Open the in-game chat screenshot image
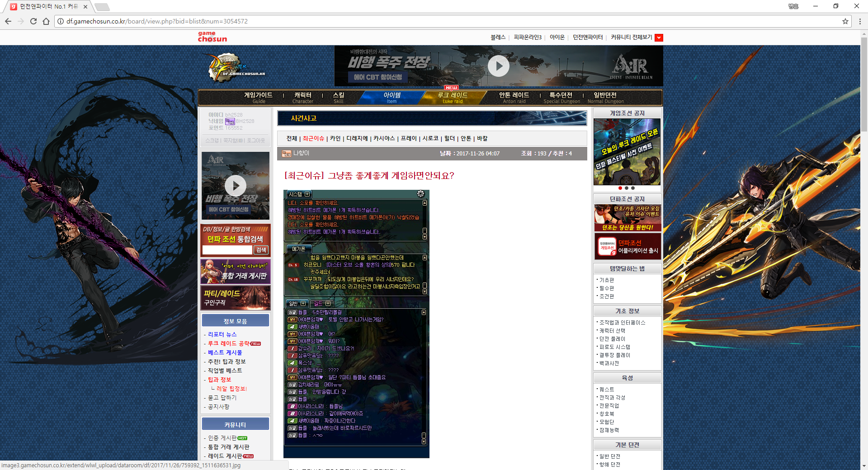 tap(356, 324)
